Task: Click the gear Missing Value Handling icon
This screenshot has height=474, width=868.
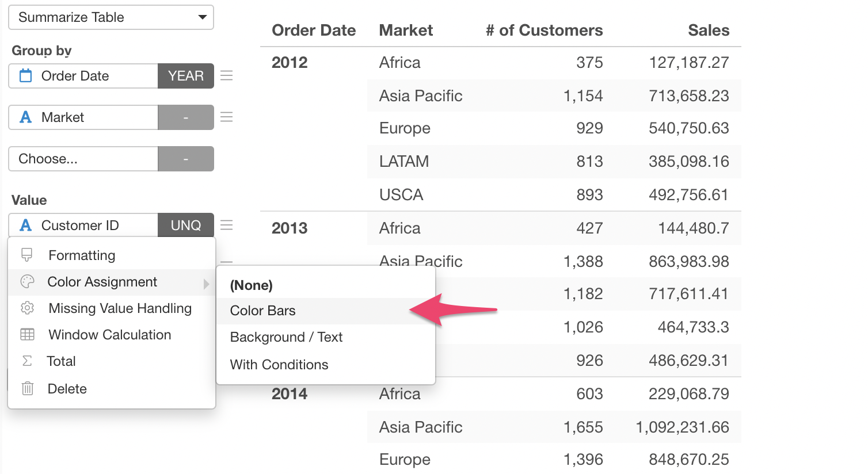Action: [x=27, y=308]
